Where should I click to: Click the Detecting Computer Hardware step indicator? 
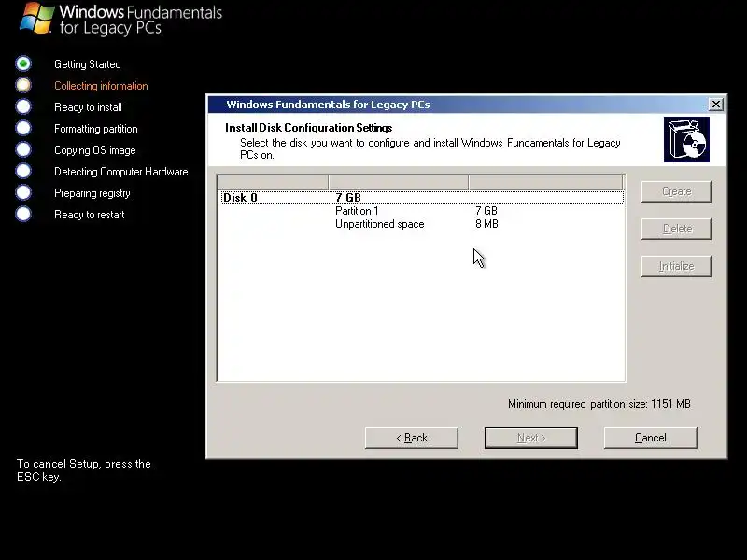(x=23, y=171)
